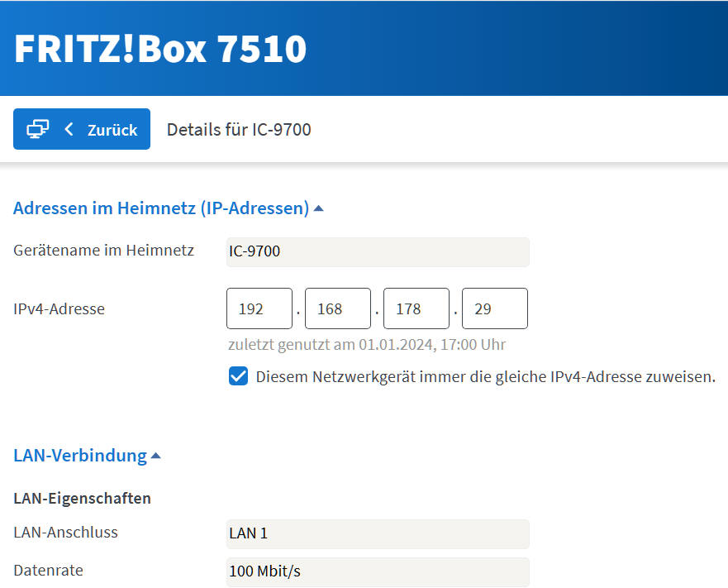Screen dimensions: 728x588
Task: Click the 'LAN-Eigenschaften' subheading
Action: click(x=82, y=499)
